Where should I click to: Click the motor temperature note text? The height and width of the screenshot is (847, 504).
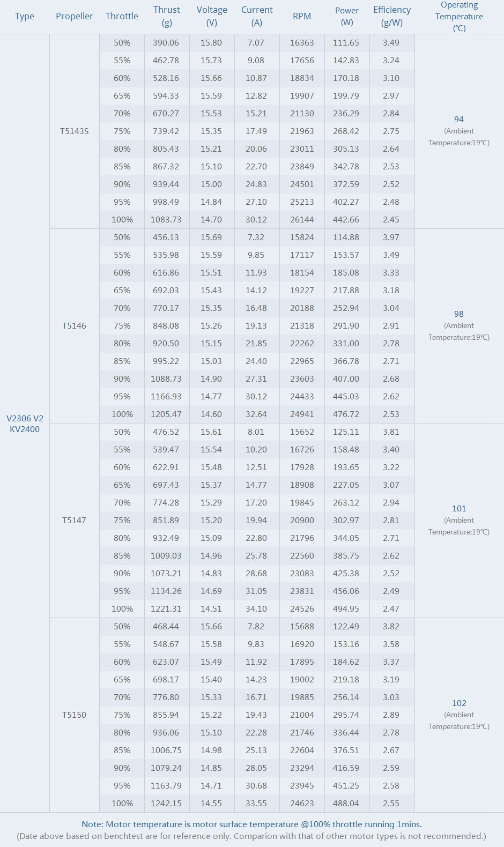tap(251, 824)
